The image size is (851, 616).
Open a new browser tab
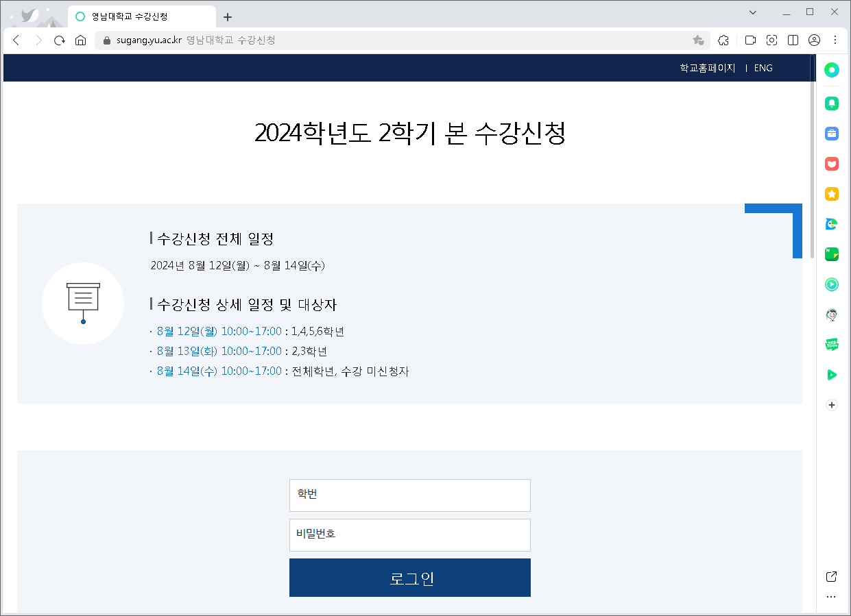(227, 15)
